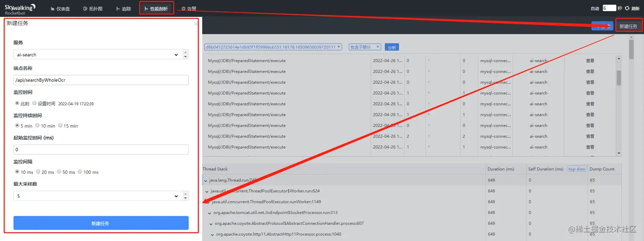
Task: Click the auto-refresh seconds field showing 6
Action: (x=609, y=8)
